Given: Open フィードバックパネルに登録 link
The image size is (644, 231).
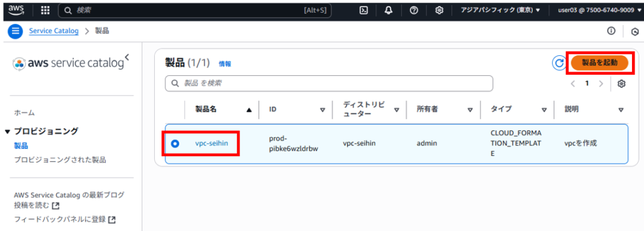Looking at the screenshot, I should click(x=60, y=220).
